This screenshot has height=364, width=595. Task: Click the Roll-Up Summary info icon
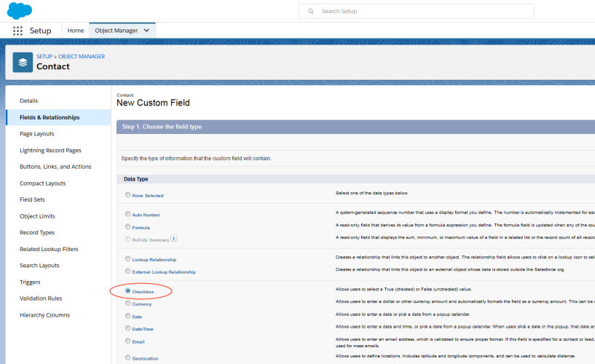[174, 238]
